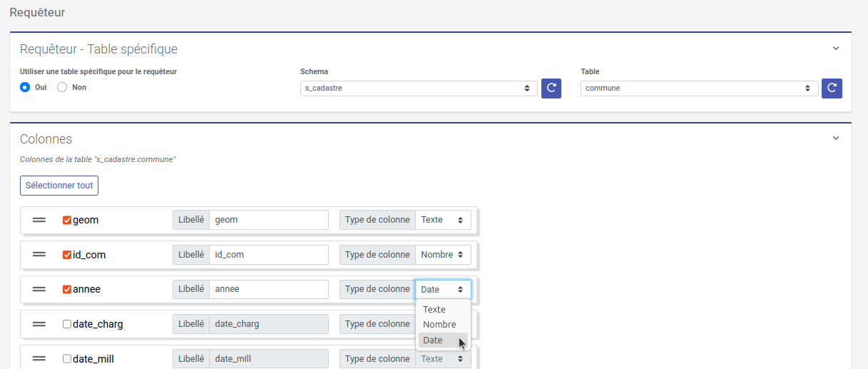Select the Oui radio button

(25, 87)
